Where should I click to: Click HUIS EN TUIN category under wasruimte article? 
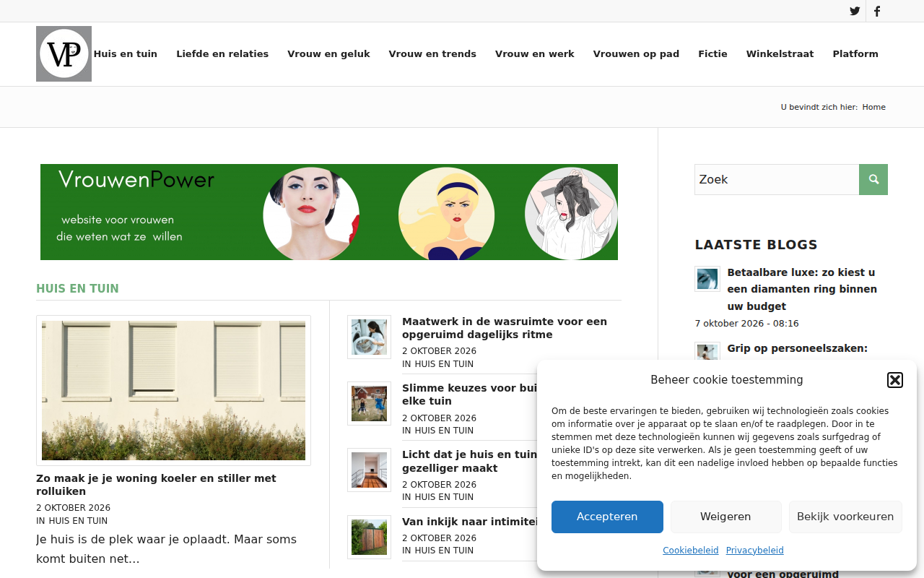[444, 364]
